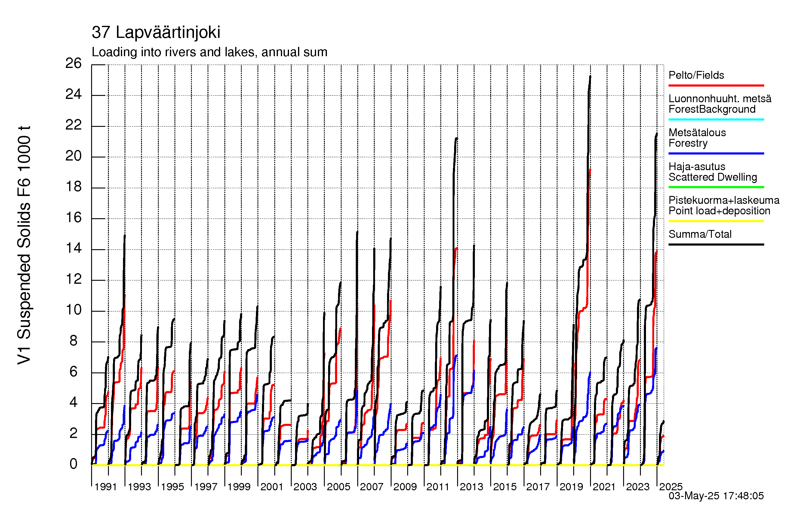Click the 'Summa/Total' legend label

coord(700,234)
